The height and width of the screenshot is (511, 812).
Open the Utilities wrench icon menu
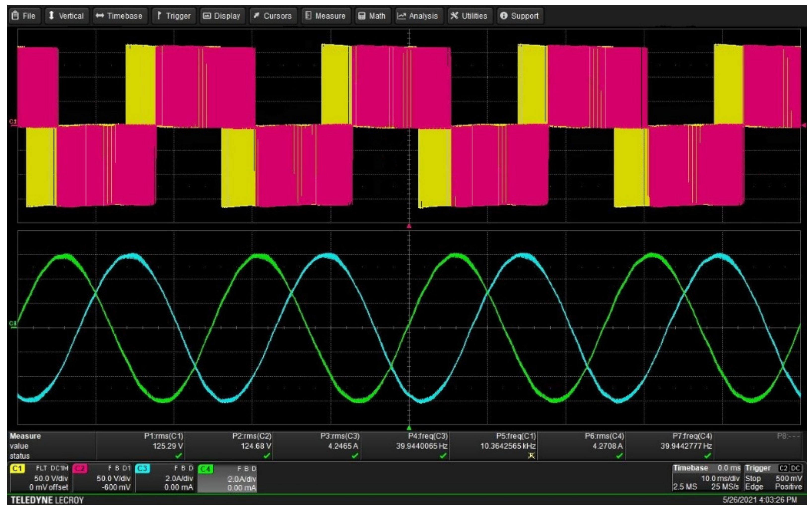pos(454,16)
